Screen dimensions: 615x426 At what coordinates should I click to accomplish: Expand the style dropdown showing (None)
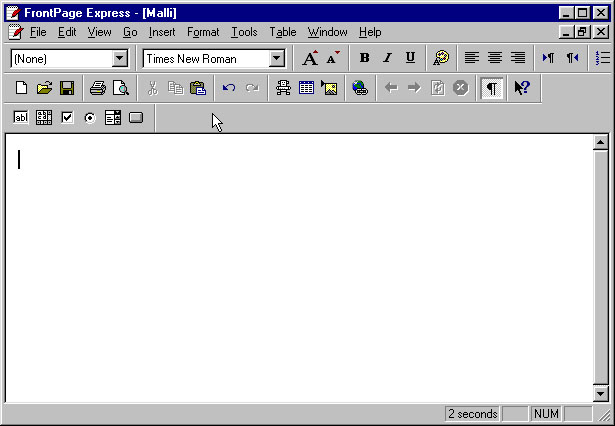[x=120, y=59]
